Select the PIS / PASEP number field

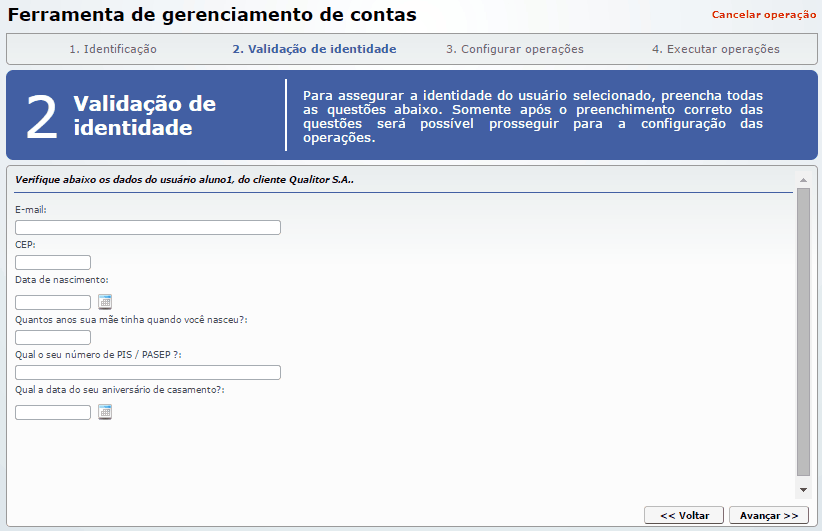click(148, 373)
